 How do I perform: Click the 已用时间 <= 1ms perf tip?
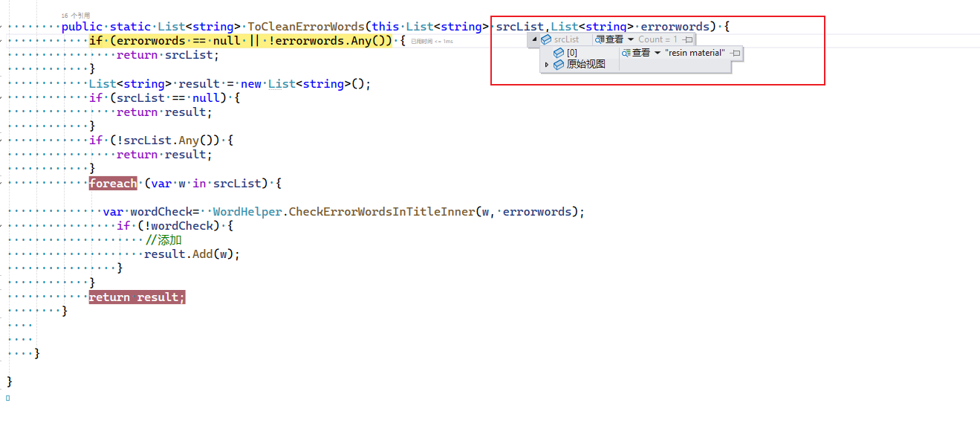[x=432, y=42]
